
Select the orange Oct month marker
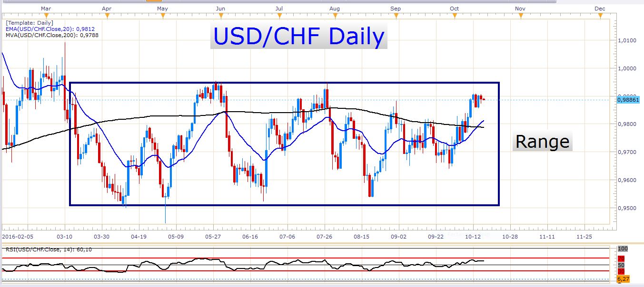455,17
